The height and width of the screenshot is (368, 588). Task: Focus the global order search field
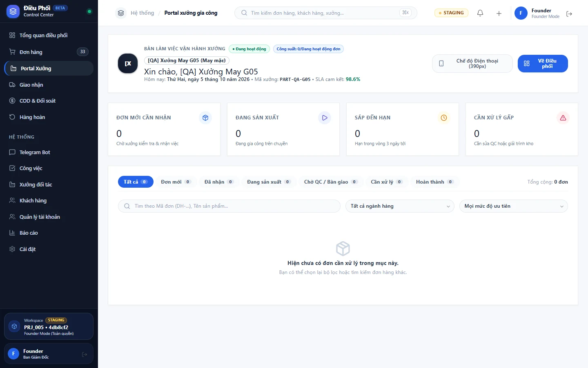[326, 13]
